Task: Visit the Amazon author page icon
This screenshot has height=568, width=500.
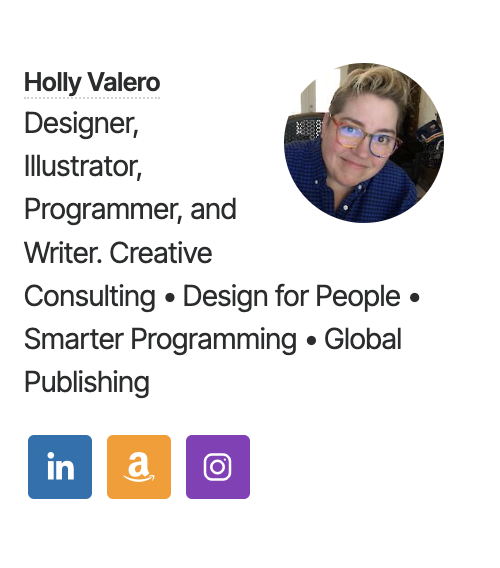Action: (x=139, y=467)
